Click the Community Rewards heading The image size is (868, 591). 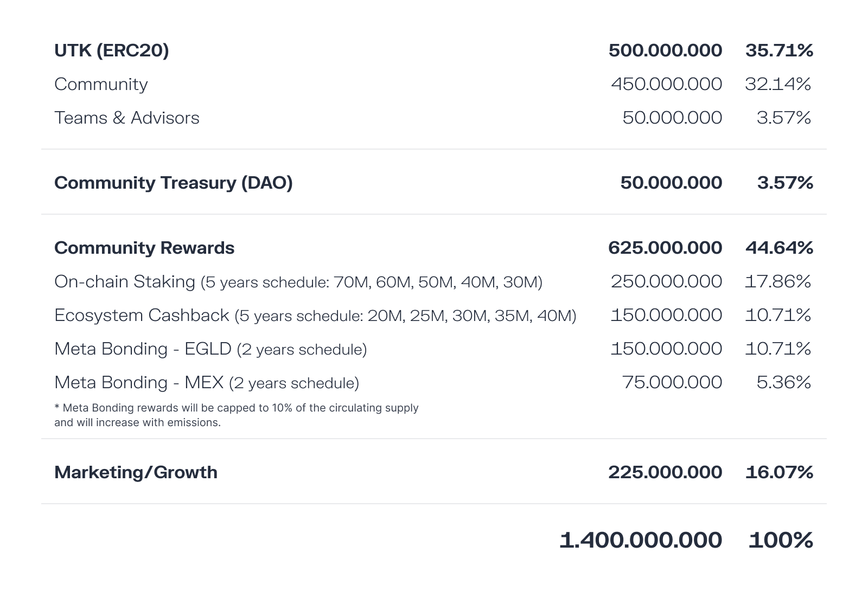144,248
